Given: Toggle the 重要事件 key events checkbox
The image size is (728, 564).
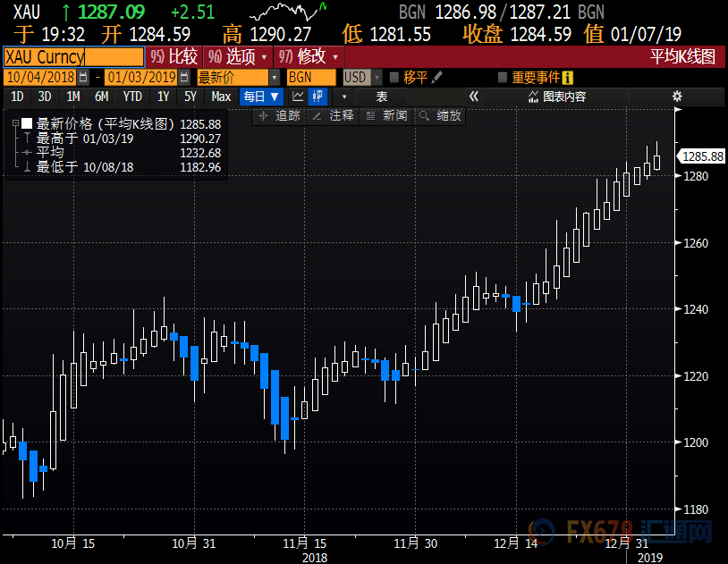Looking at the screenshot, I should [503, 78].
